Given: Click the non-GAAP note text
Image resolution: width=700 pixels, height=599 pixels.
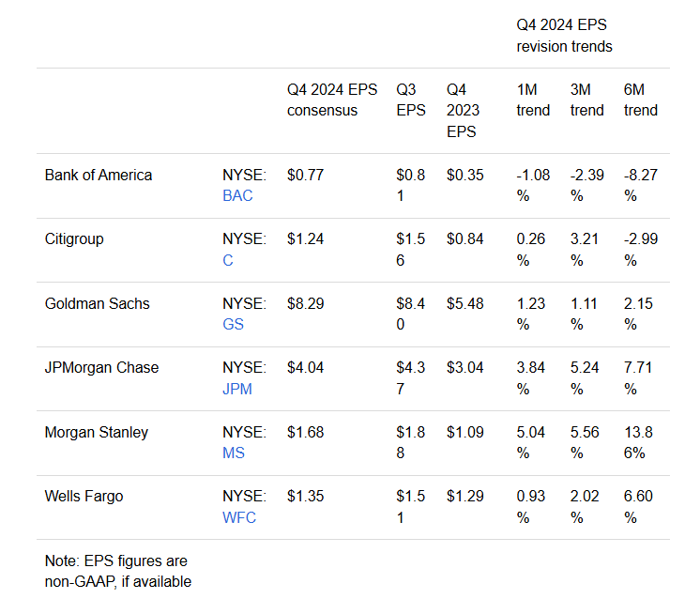Looking at the screenshot, I should tap(118, 571).
